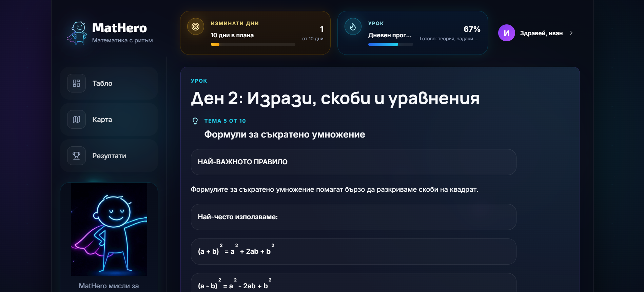
Task: Click the (a - b)² formula box
Action: pos(353,283)
